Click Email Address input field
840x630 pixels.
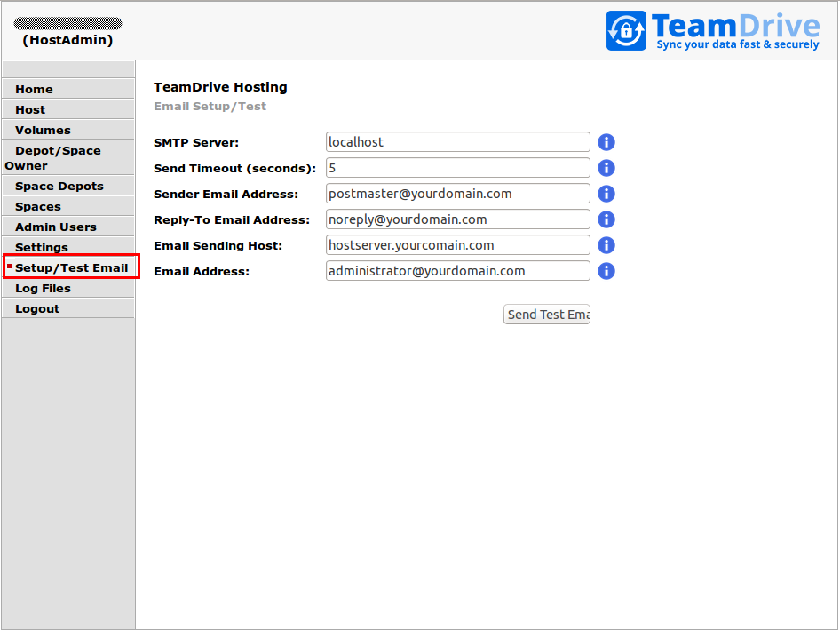click(x=458, y=271)
